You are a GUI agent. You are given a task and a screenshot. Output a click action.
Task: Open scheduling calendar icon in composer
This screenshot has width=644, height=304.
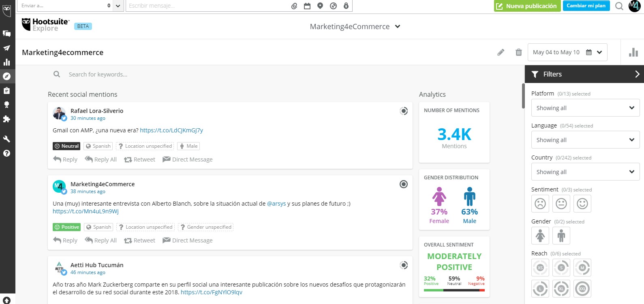[307, 6]
